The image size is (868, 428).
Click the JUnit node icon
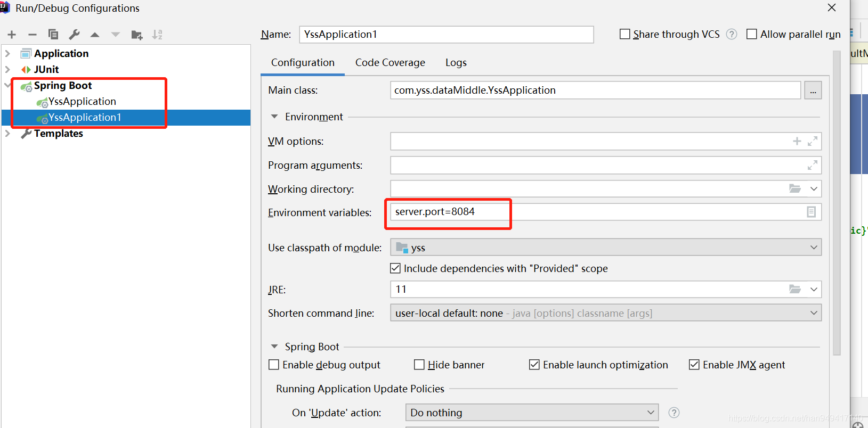26,70
